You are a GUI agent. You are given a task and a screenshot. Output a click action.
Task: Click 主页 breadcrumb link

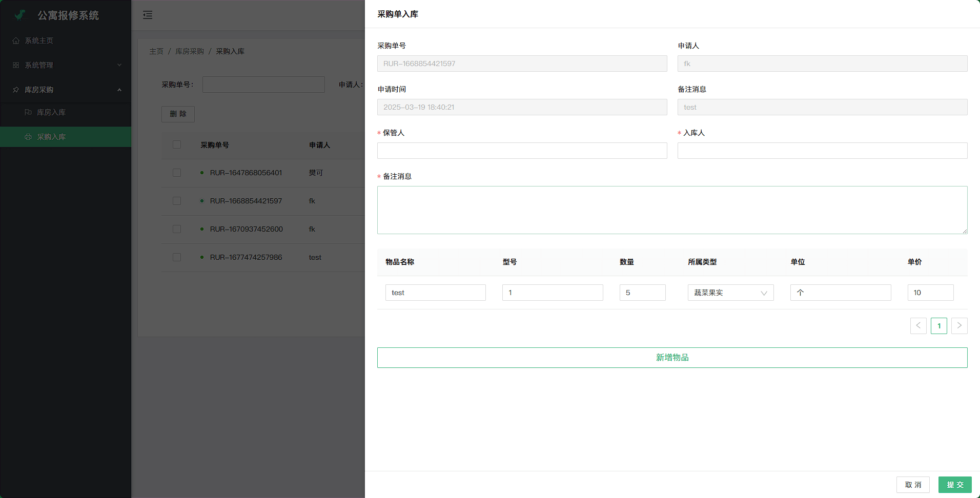tap(156, 51)
